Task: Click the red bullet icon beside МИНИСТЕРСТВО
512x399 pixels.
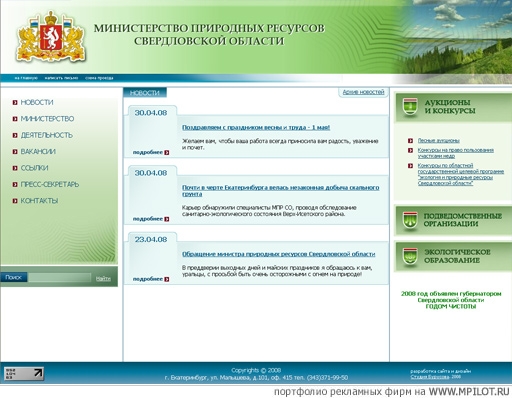Action: tap(15, 119)
